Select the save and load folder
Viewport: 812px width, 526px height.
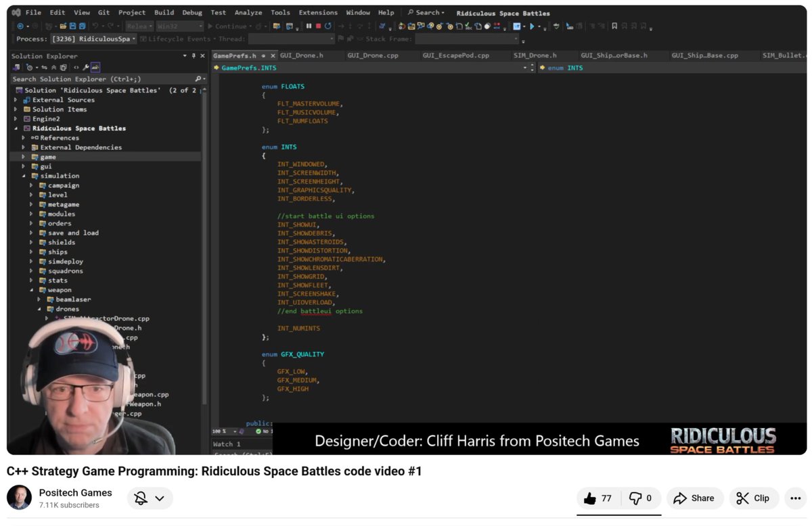(73, 233)
